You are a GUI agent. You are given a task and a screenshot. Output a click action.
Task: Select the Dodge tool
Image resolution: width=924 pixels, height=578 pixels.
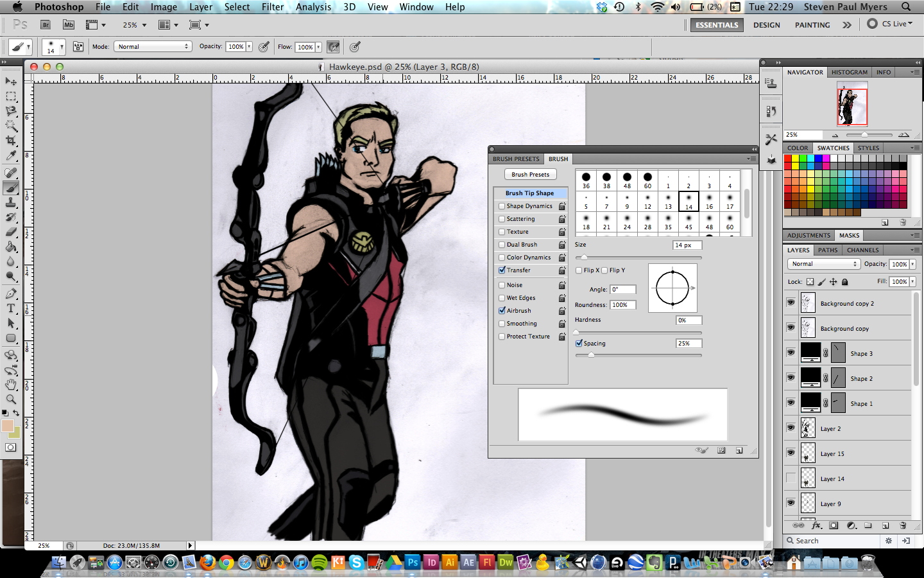pos(11,276)
